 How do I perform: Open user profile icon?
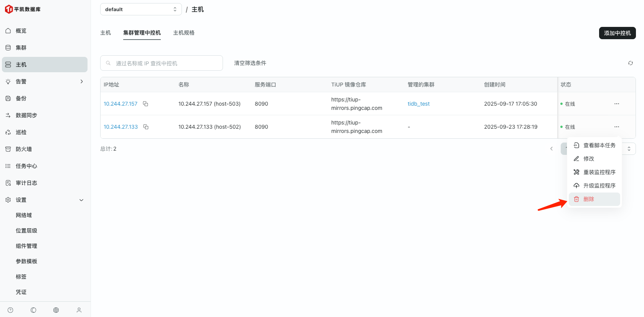(79, 310)
